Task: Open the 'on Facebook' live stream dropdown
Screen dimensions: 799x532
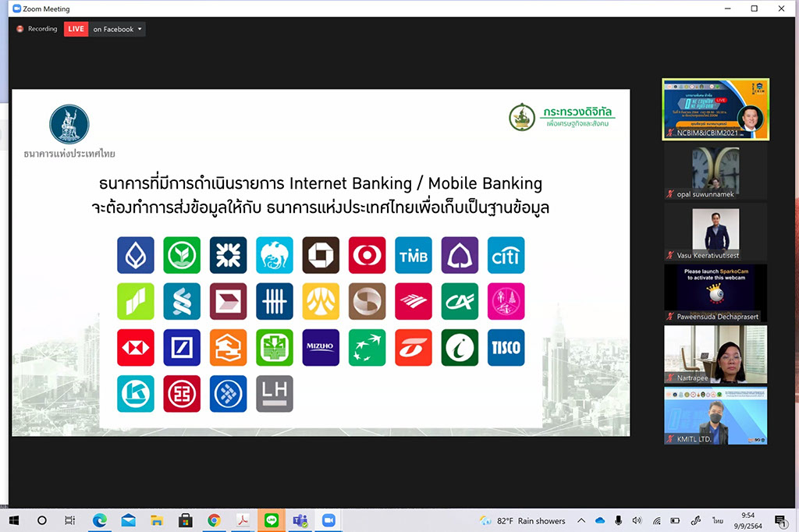Action: point(117,29)
